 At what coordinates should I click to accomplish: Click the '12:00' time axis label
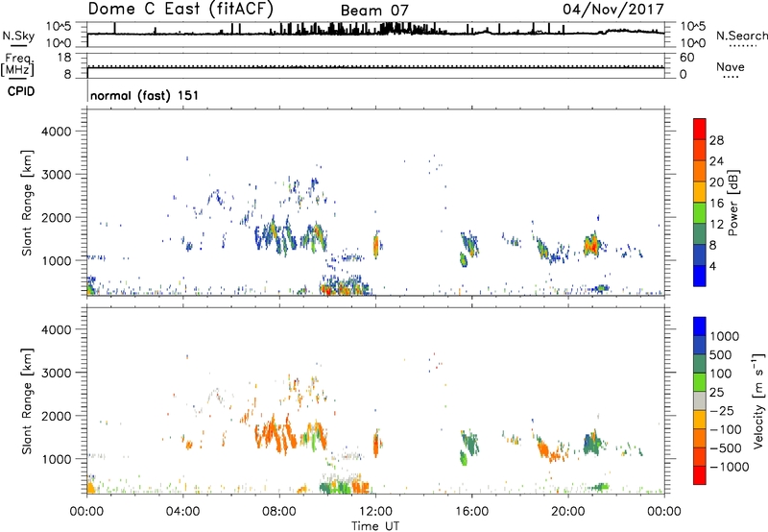375,512
